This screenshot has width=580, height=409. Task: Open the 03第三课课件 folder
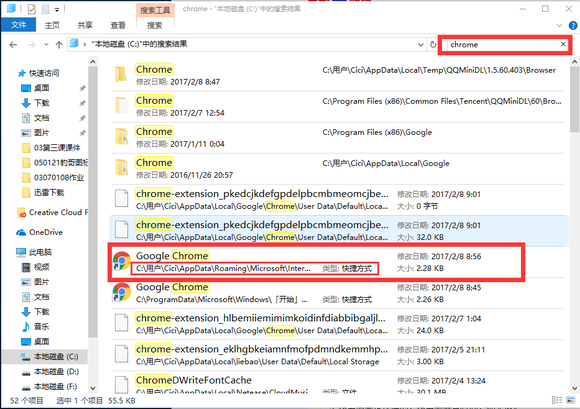(x=56, y=148)
